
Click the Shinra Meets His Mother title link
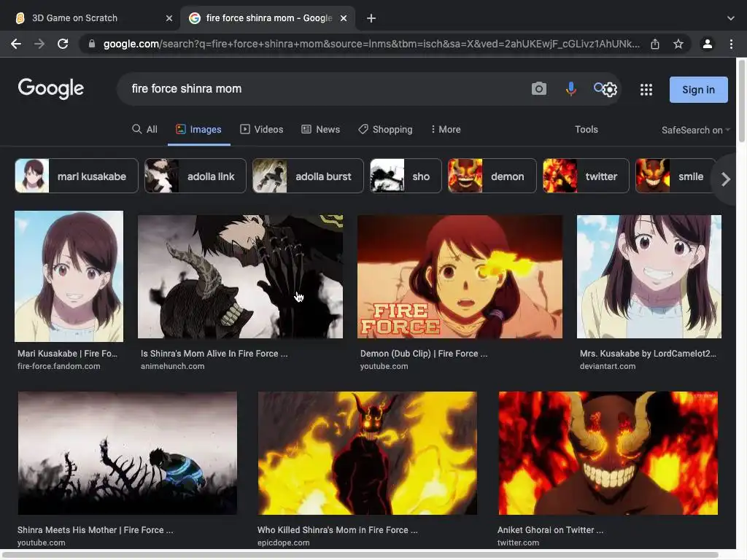[96, 529]
